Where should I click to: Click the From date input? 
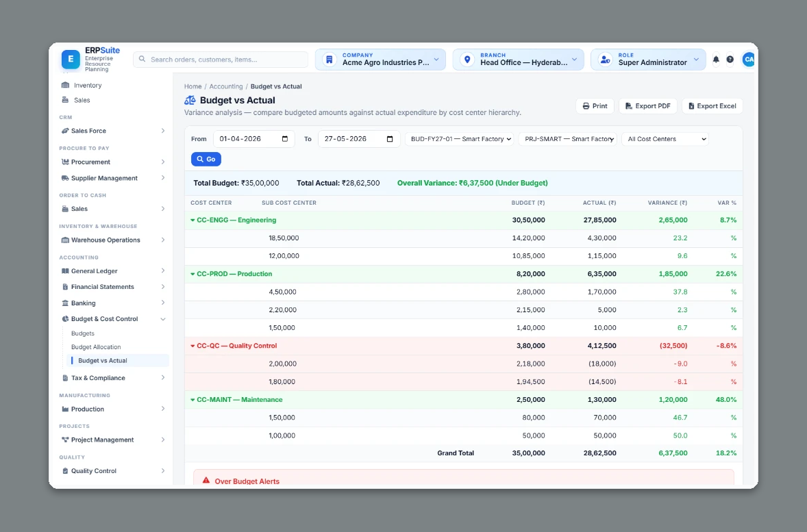tap(253, 139)
